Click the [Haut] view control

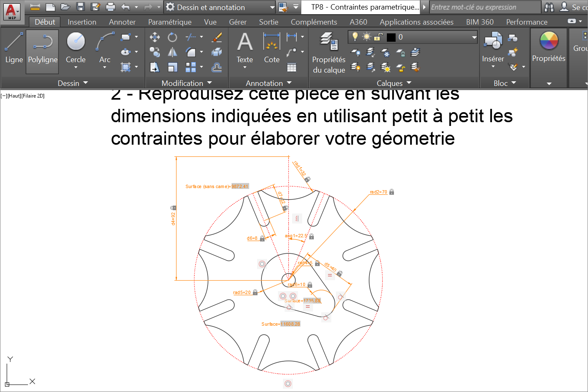click(x=15, y=96)
